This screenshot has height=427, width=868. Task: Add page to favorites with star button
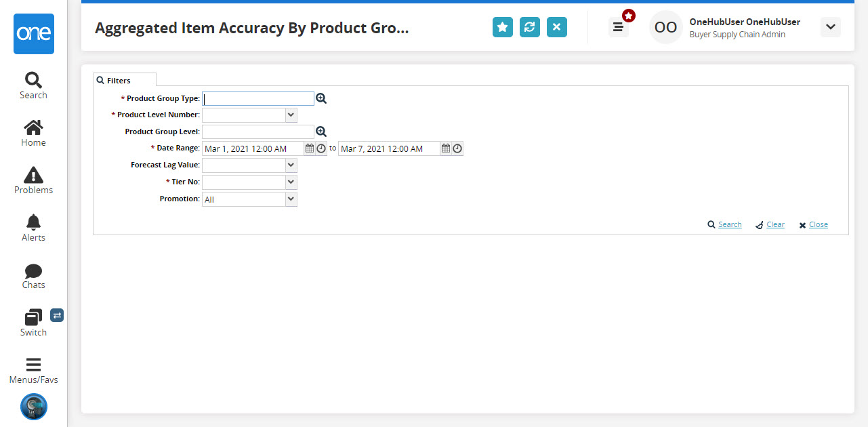tap(503, 27)
